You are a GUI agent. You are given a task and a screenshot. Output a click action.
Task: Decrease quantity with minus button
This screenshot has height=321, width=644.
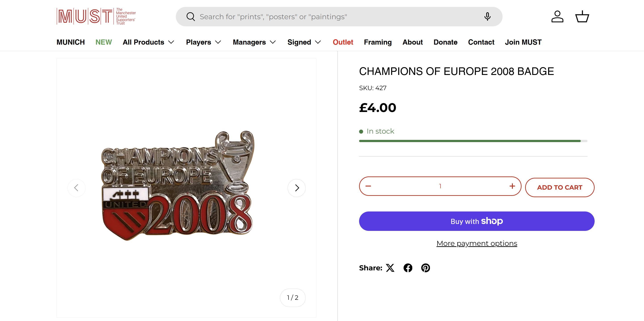pos(368,186)
